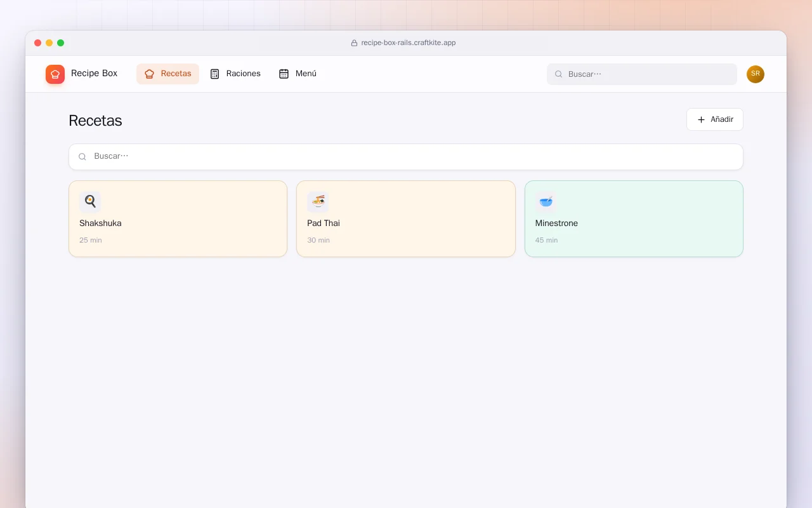Open the Minestrone recipe card

tap(634, 219)
